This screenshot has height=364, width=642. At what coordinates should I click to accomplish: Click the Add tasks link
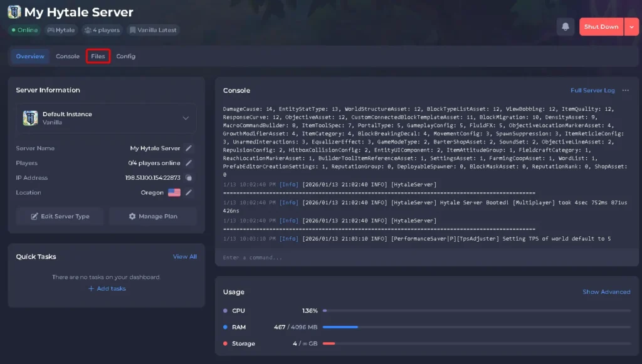click(107, 288)
